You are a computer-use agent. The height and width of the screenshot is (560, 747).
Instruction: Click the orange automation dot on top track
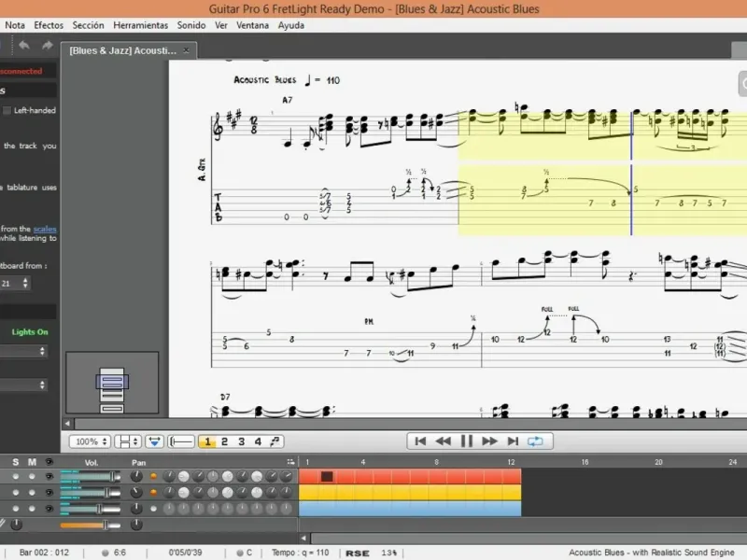(x=153, y=476)
